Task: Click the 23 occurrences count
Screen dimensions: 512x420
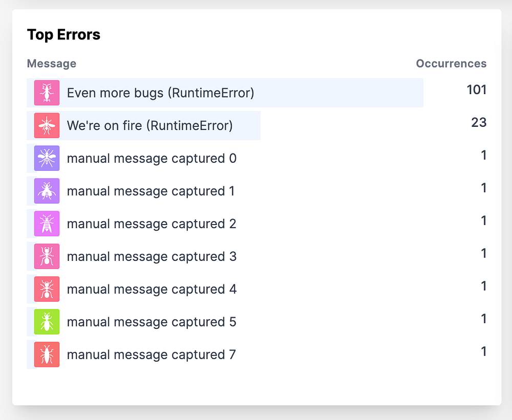Action: click(479, 123)
